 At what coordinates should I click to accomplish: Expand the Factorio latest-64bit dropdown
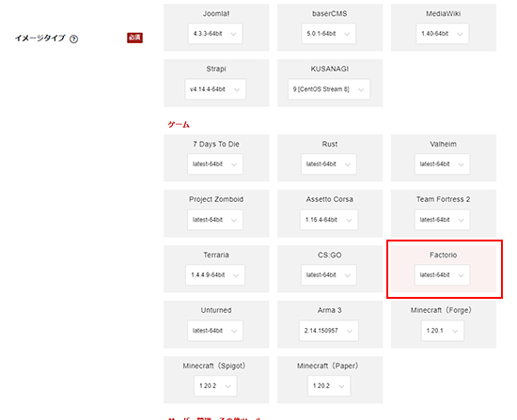pyautogui.click(x=442, y=275)
